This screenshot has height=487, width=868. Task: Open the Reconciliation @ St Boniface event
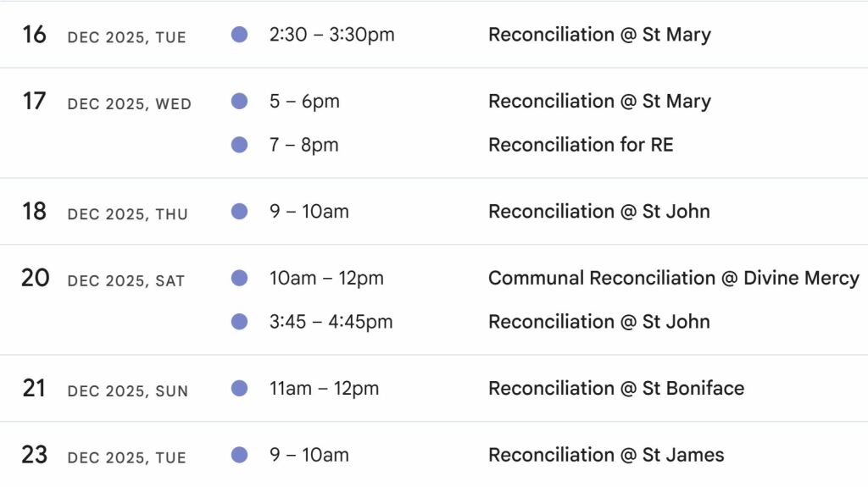click(x=616, y=388)
